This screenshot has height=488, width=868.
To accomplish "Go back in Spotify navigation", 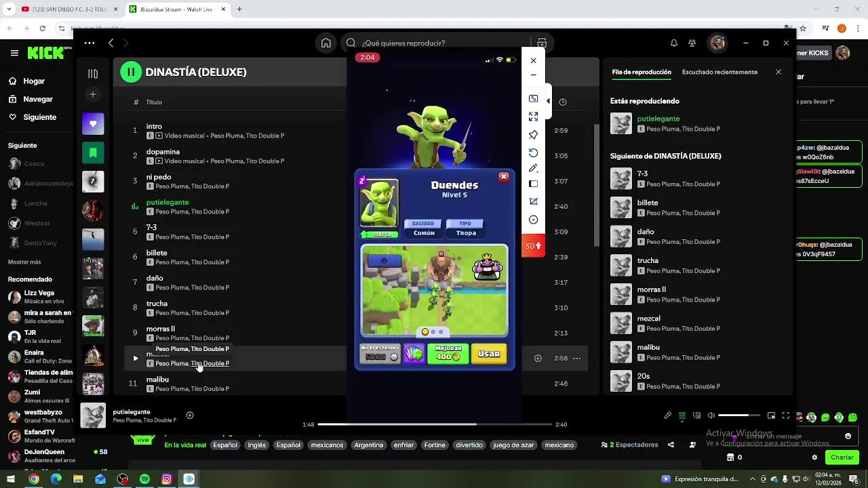I will pos(111,43).
